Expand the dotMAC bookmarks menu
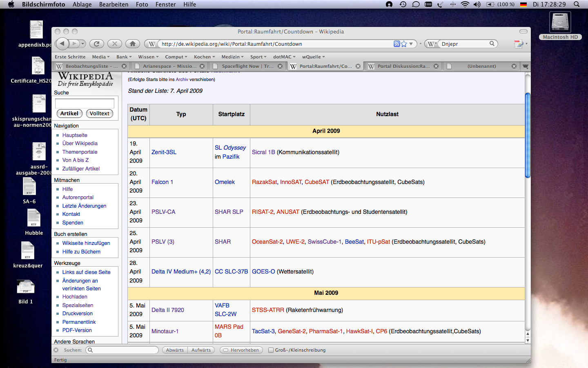The image size is (588, 368). (284, 57)
